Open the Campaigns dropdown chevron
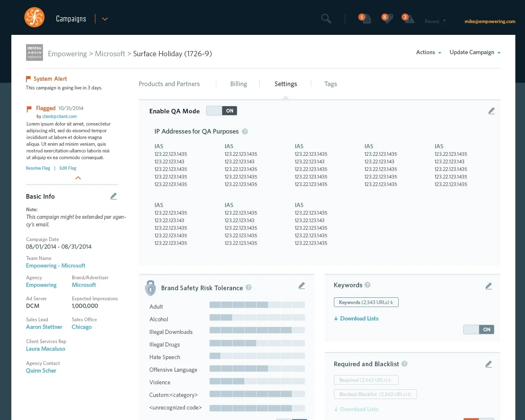The image size is (525, 420). click(x=105, y=19)
